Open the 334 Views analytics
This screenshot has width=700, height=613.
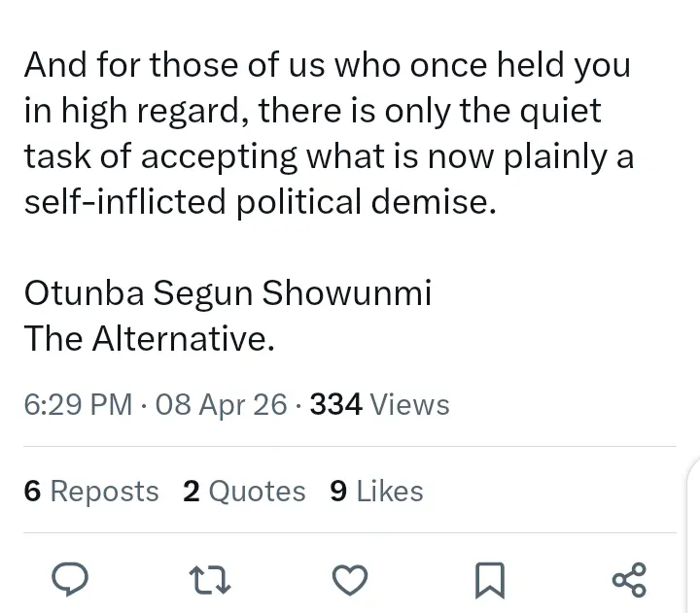point(379,404)
